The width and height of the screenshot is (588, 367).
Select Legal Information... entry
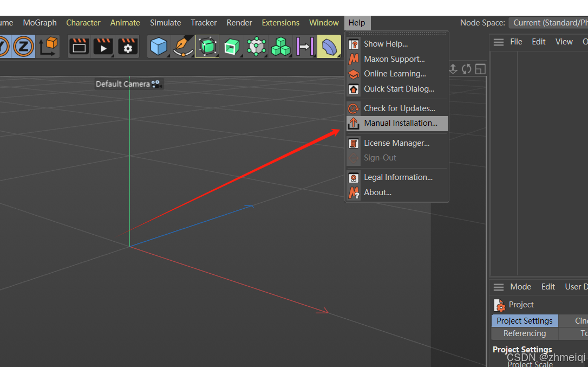click(397, 177)
